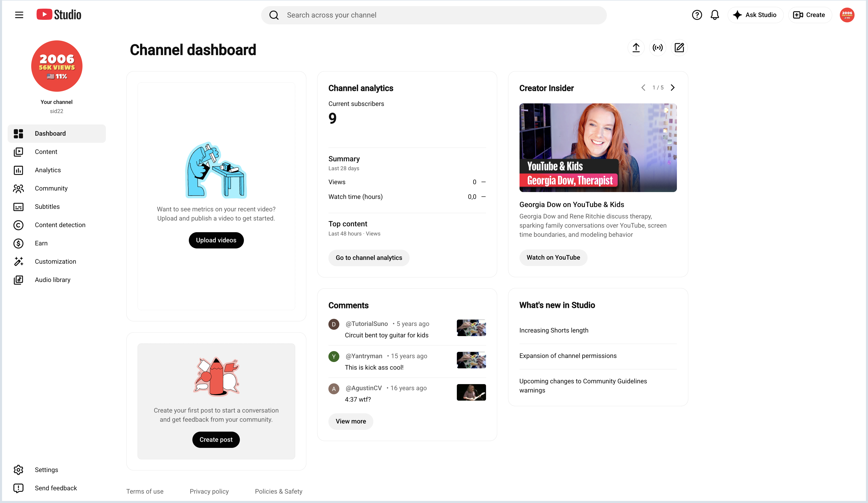Open the Customization menu item
Viewport: 868px width, 503px height.
tap(57, 261)
